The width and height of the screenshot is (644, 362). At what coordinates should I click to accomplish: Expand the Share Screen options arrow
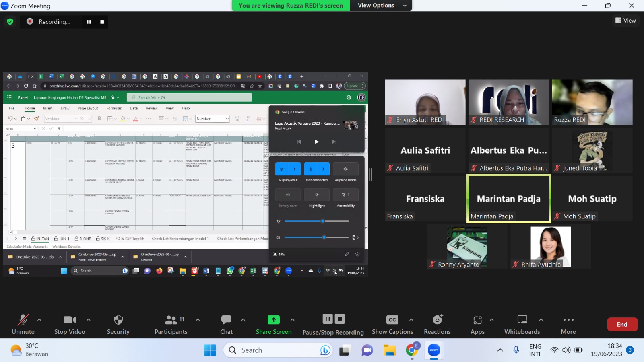coord(293,320)
